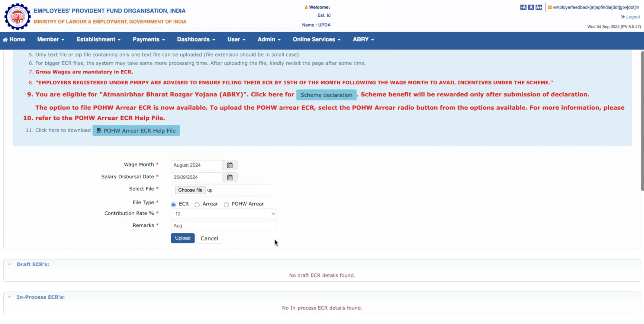Click the Cancel button
Image resolution: width=644 pixels, height=324 pixels.
pyautogui.click(x=209, y=238)
